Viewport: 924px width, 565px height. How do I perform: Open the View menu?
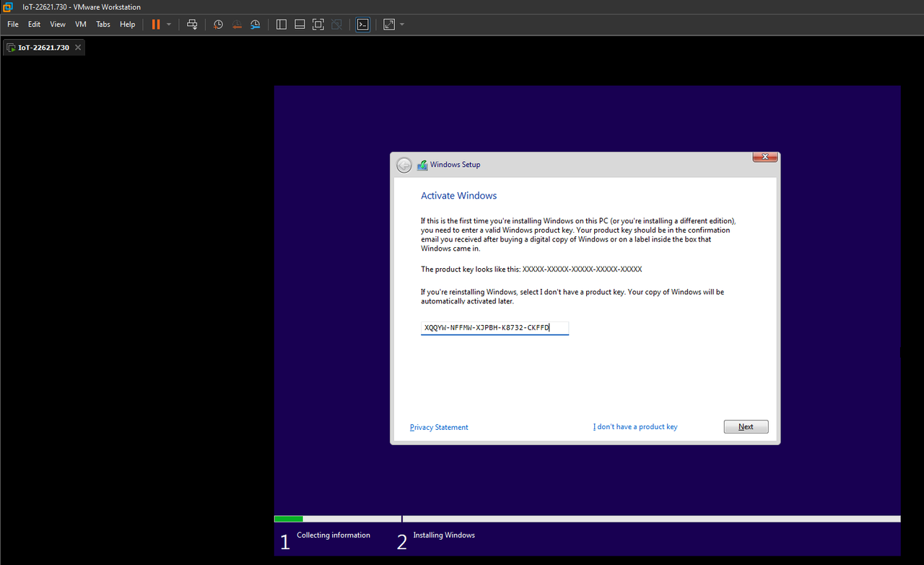[58, 25]
